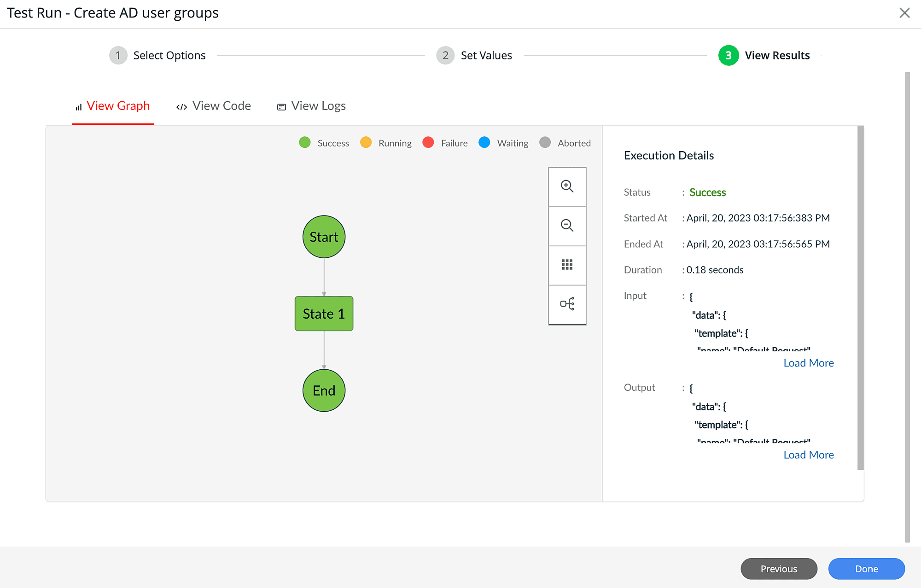Click the grid layout icon

coord(567,265)
